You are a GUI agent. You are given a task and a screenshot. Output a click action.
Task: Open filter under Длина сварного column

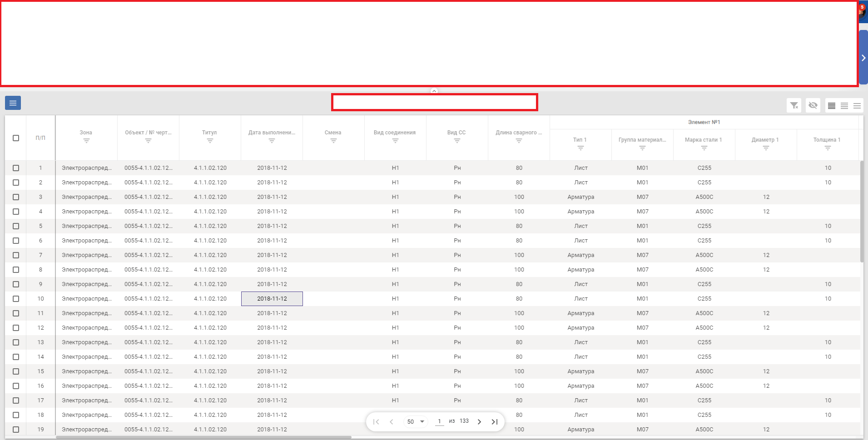[519, 141]
